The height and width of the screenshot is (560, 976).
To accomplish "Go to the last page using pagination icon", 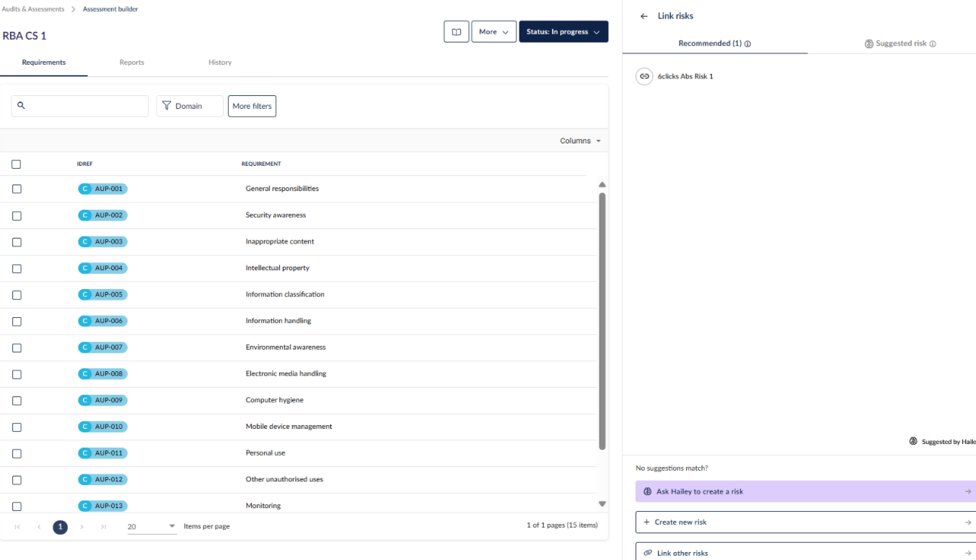I will coord(103,527).
